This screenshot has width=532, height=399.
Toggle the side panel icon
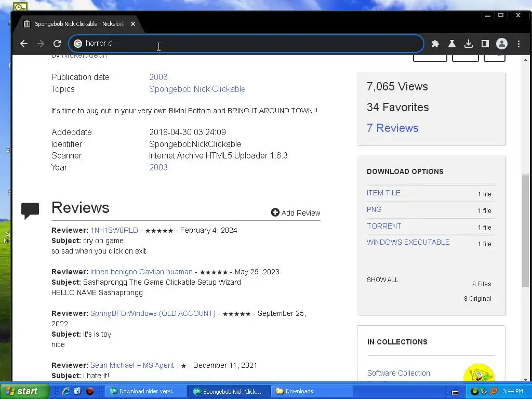(485, 44)
